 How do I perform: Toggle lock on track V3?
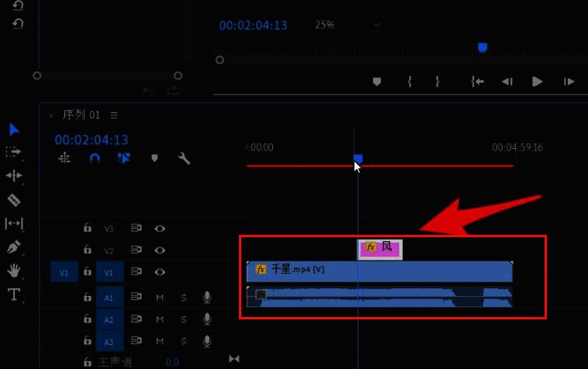[88, 228]
